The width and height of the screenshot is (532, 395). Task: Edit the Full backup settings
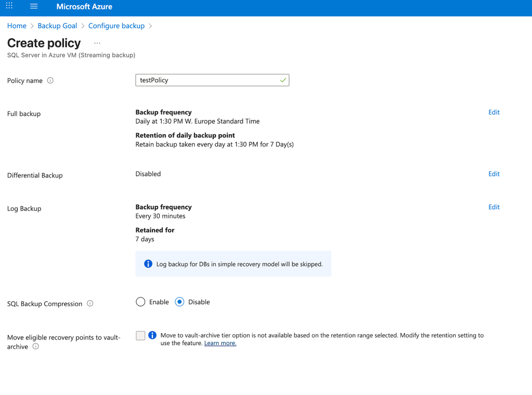pos(494,112)
